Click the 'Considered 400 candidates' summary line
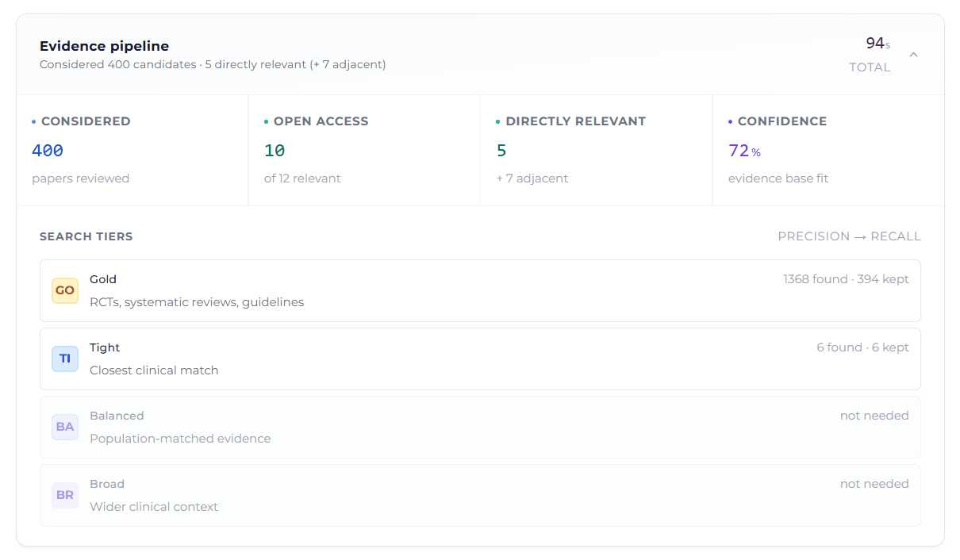This screenshot has width=960, height=560. [x=213, y=64]
